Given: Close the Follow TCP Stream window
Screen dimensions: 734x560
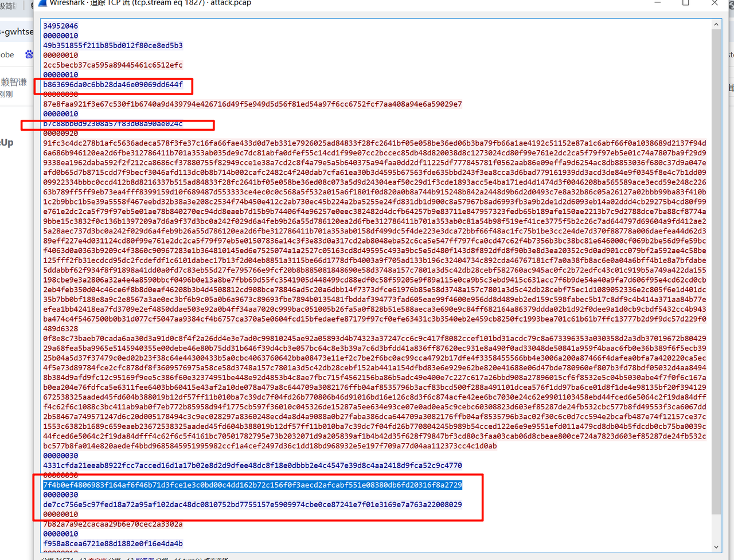Looking at the screenshot, I should [x=715, y=3].
